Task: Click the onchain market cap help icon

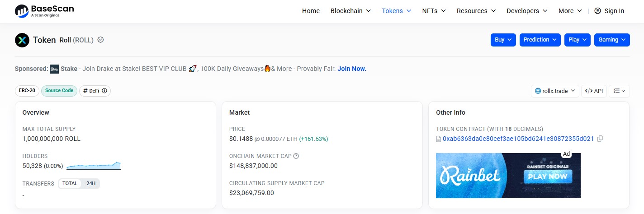Action: (296, 156)
